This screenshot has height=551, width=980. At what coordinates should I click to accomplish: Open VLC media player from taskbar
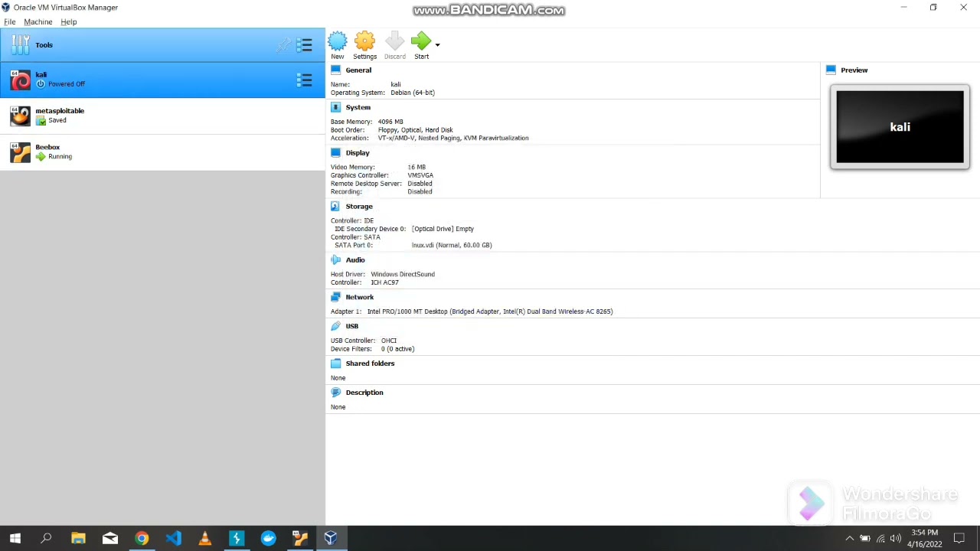(205, 539)
